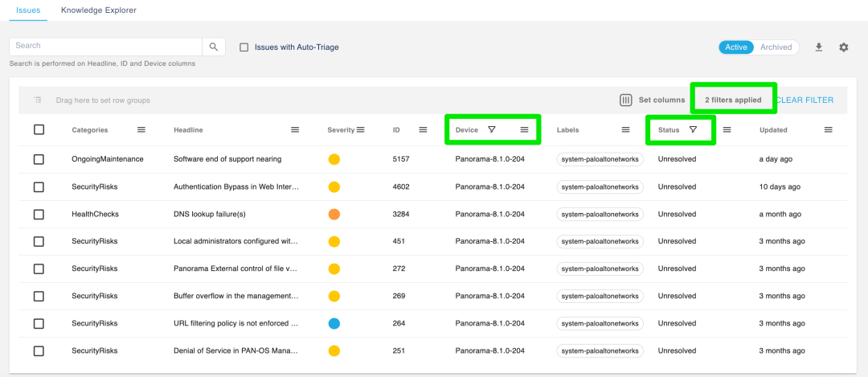Switch to the Knowledge Explorer tab
Screen dimensions: 868x377
98,10
